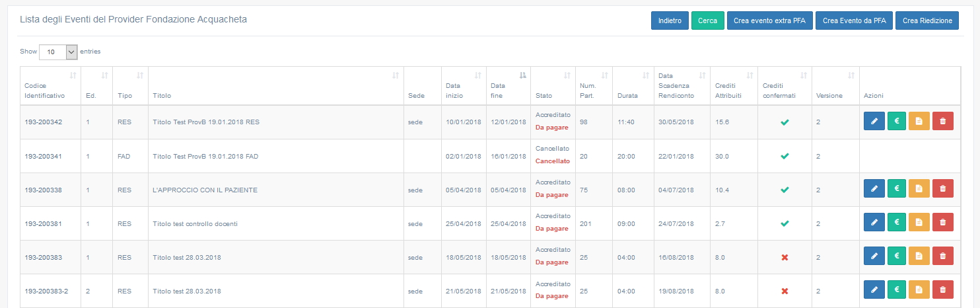Open payment (euro) for event 193-200342
Image resolution: width=980 pixels, height=308 pixels.
pyautogui.click(x=897, y=122)
